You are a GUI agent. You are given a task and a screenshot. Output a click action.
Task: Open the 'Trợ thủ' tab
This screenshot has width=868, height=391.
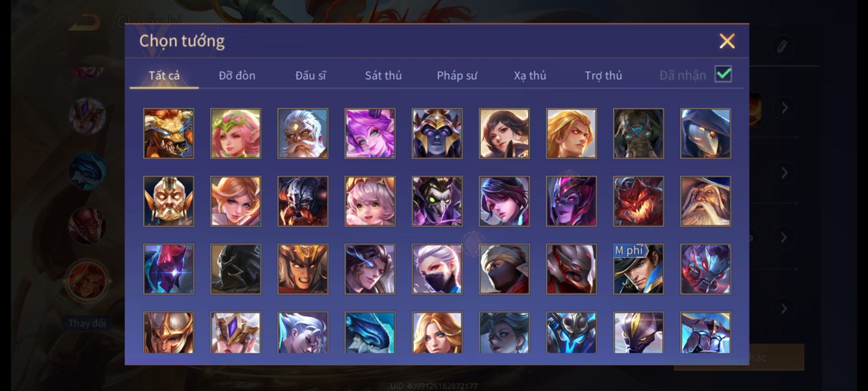[x=604, y=75]
